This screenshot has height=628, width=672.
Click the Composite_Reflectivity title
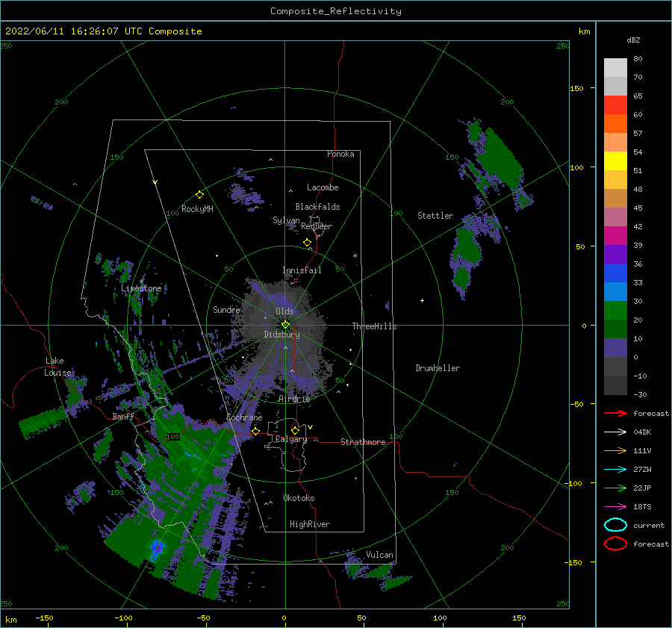tap(336, 11)
